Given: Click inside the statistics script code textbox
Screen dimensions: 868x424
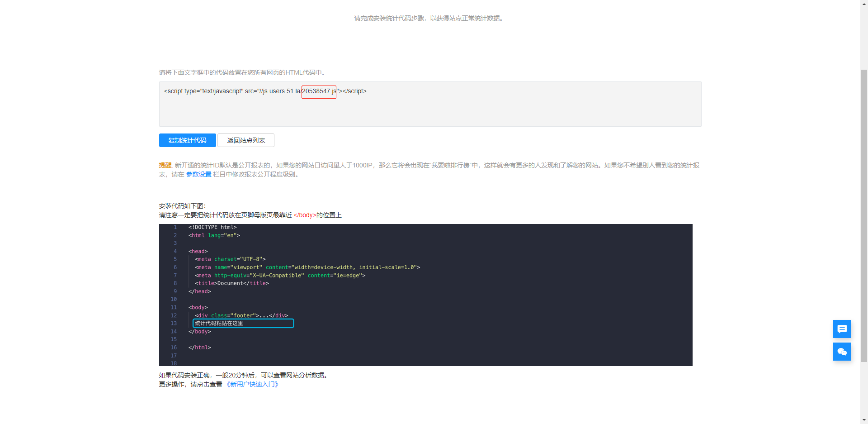Looking at the screenshot, I should tap(430, 104).
